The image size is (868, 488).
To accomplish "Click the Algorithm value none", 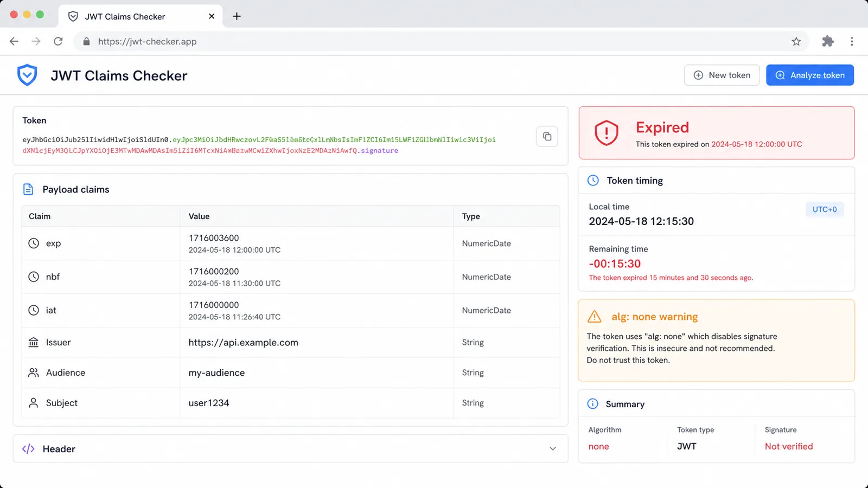I will pyautogui.click(x=598, y=446).
